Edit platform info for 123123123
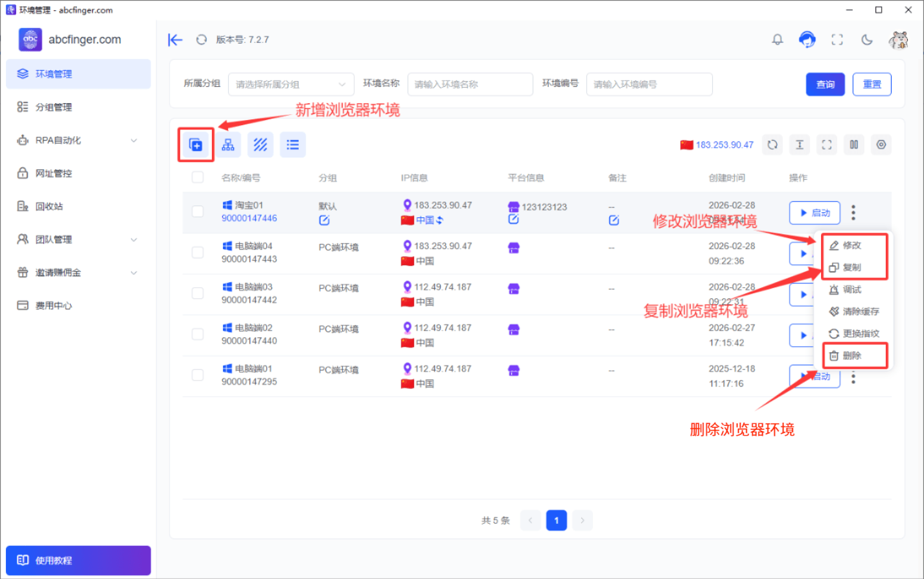924x579 pixels. coord(514,219)
